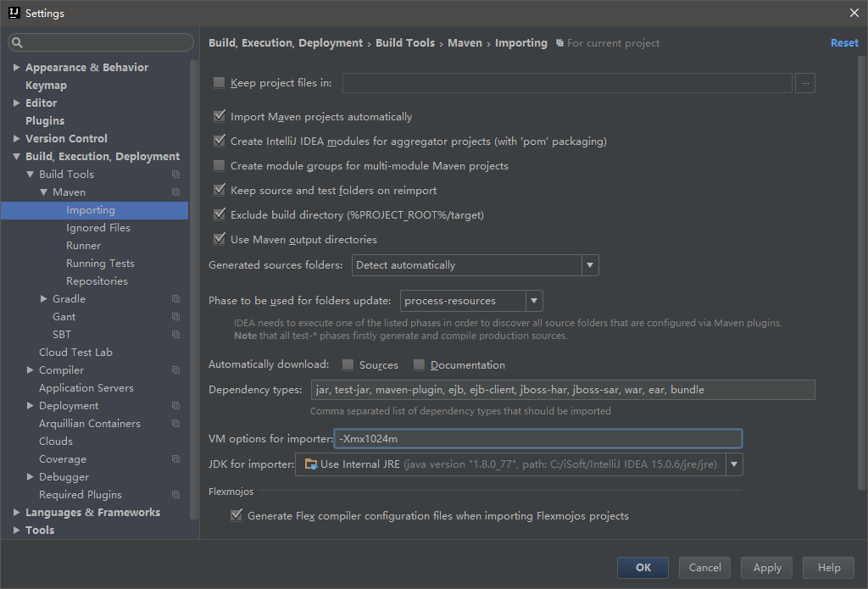Enable Keep project files in checkbox
Screen dimensions: 868x589
click(x=220, y=82)
